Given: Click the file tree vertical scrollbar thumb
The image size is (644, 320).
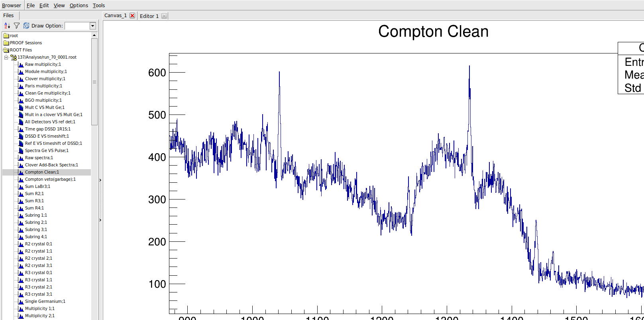Looking at the screenshot, I should coord(94,82).
